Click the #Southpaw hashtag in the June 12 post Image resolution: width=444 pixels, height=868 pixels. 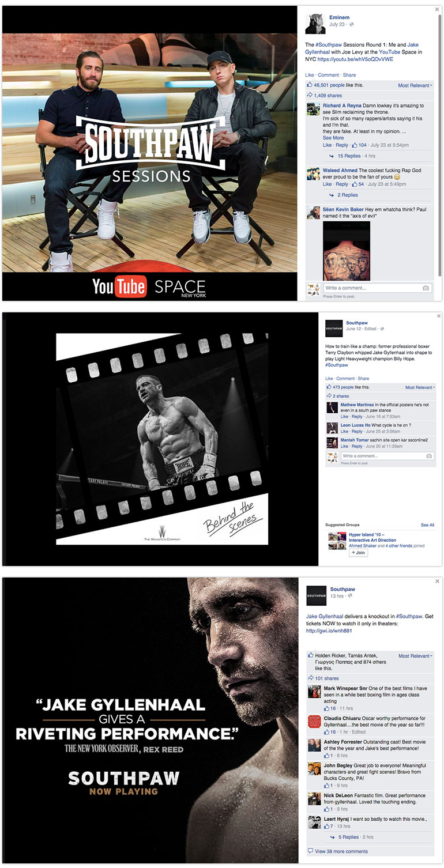(337, 365)
